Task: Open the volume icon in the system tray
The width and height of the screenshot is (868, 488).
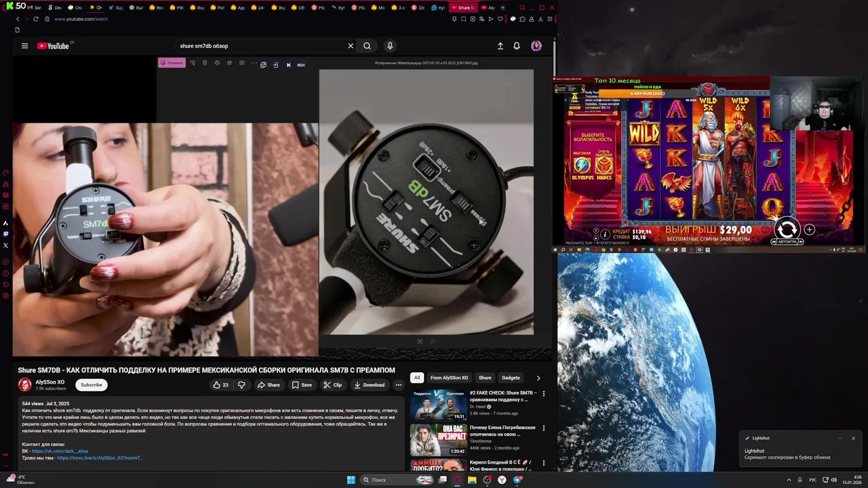Action: (833, 480)
